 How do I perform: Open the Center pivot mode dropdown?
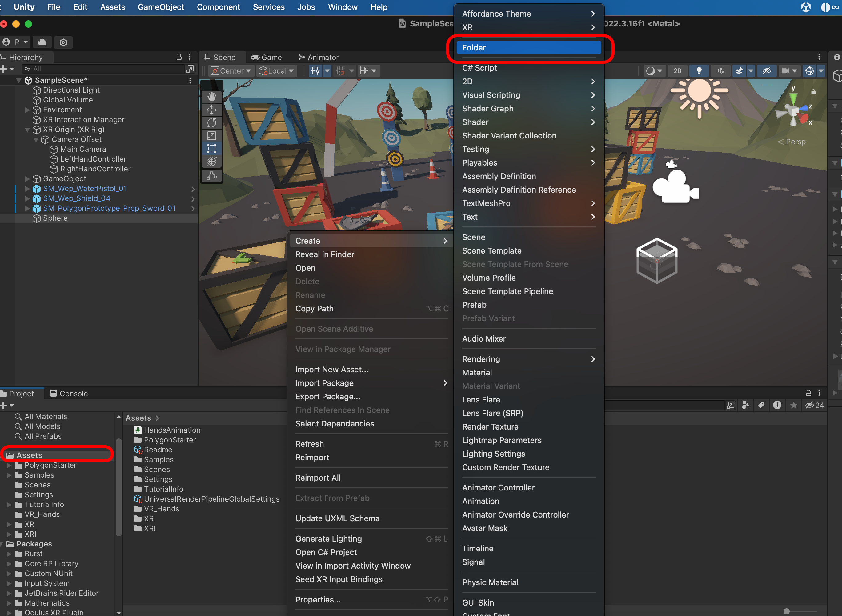(231, 71)
